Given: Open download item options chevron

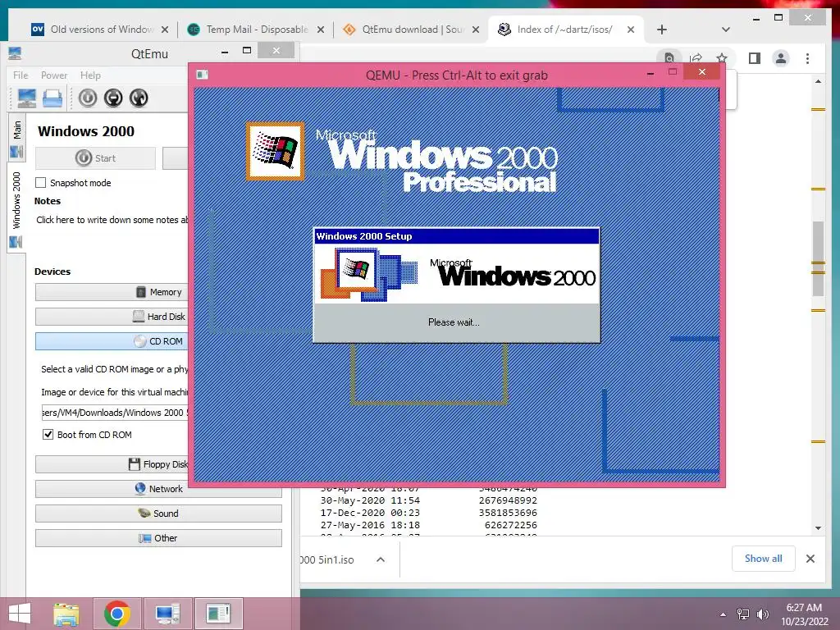Looking at the screenshot, I should 381,559.
